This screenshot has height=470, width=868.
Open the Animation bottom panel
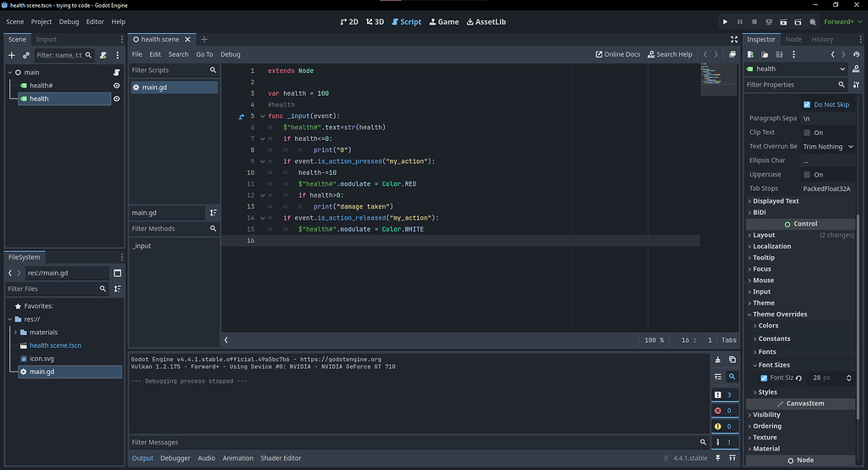click(x=238, y=458)
